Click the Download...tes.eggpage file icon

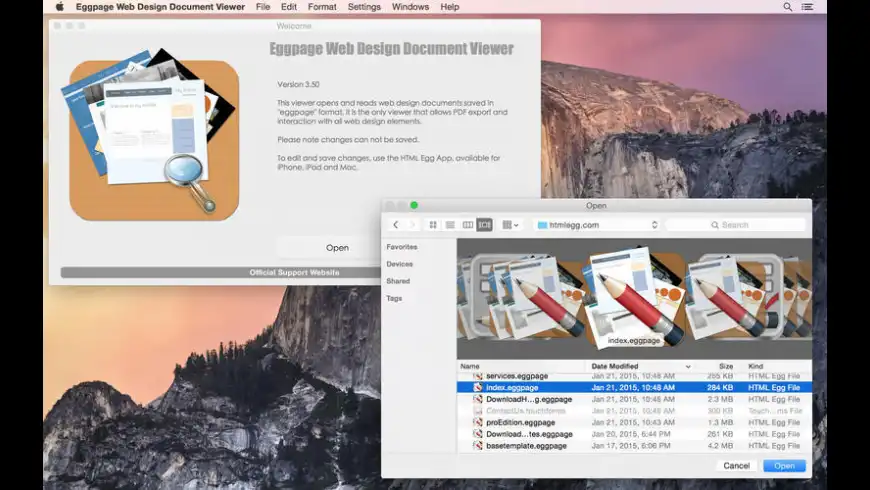(477, 434)
